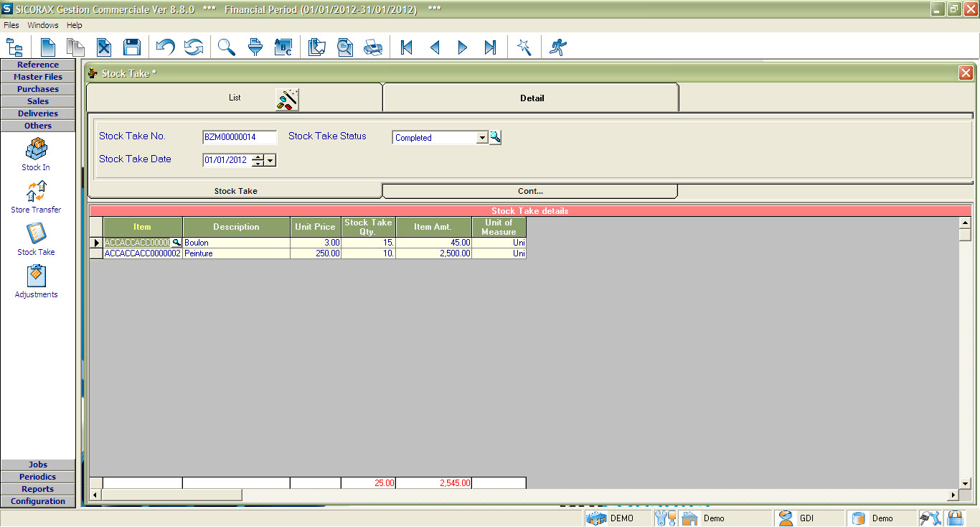Click the running man exit icon
Viewport: 980px width, 527px height.
coord(557,47)
